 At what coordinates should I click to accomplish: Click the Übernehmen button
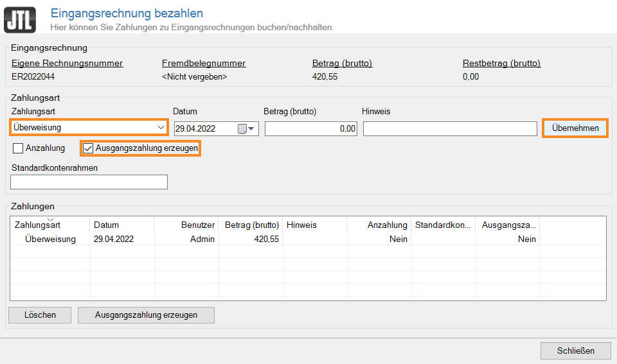(575, 128)
